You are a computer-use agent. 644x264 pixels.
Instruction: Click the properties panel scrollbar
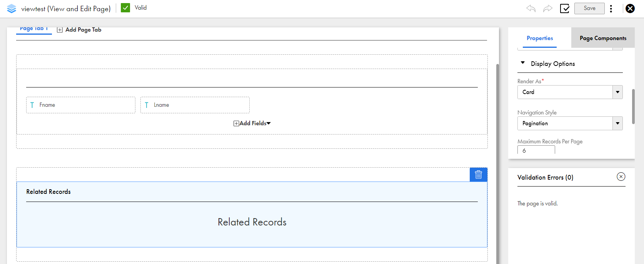tap(633, 107)
